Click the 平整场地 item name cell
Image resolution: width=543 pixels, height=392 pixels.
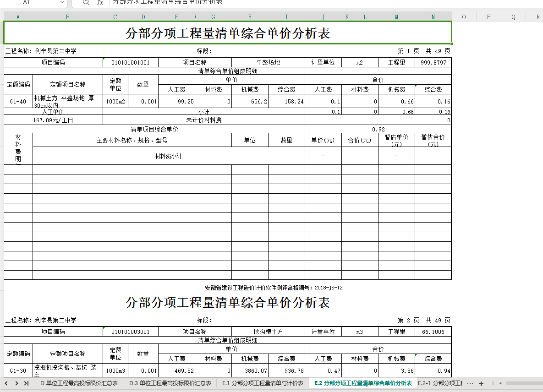pos(268,62)
